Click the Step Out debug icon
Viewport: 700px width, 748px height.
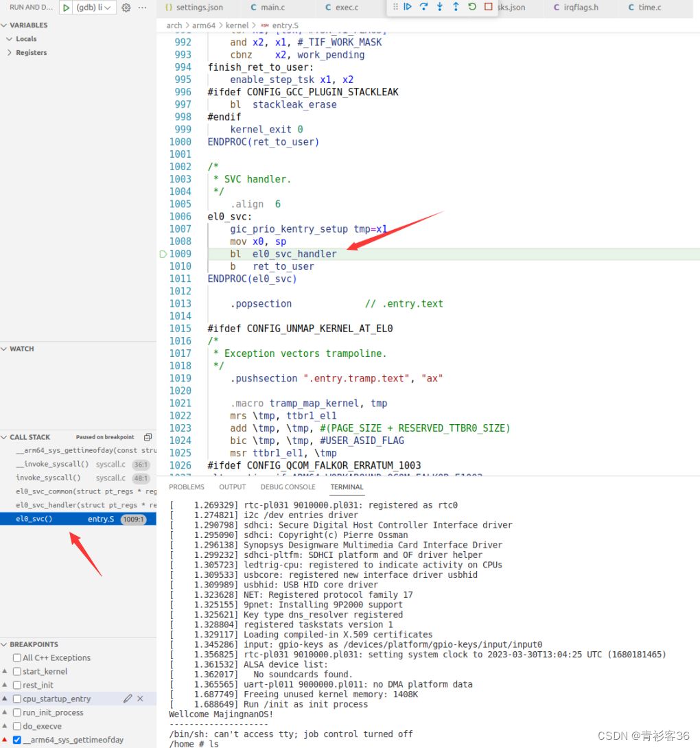[455, 7]
